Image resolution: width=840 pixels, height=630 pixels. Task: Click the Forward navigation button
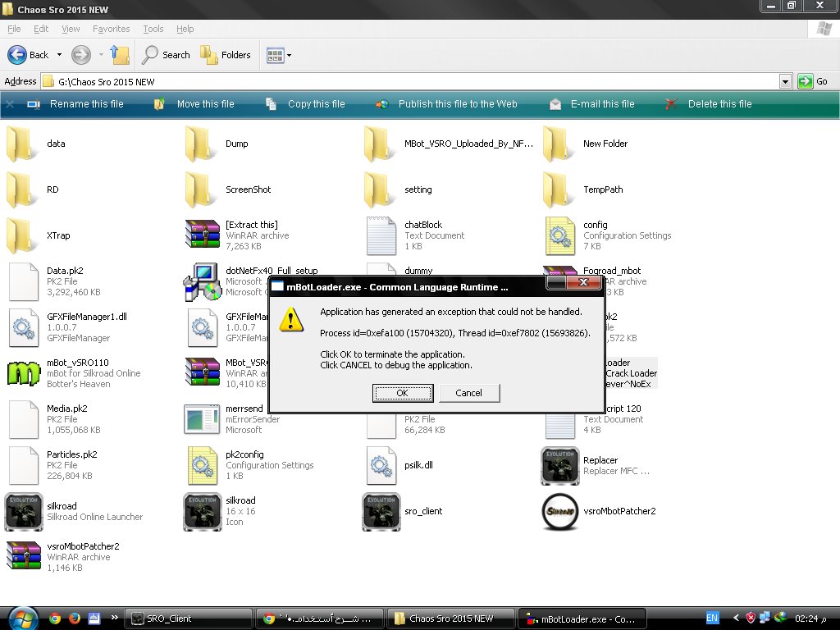81,55
